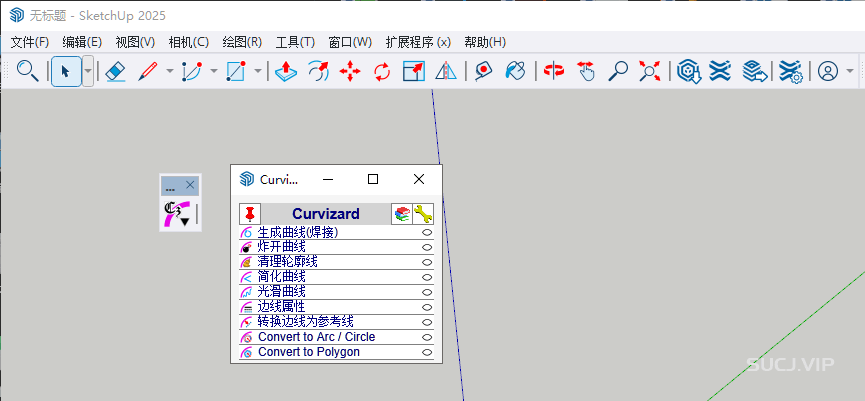Select the Pan hand tool
Image resolution: width=865 pixels, height=401 pixels.
pyautogui.click(x=586, y=71)
